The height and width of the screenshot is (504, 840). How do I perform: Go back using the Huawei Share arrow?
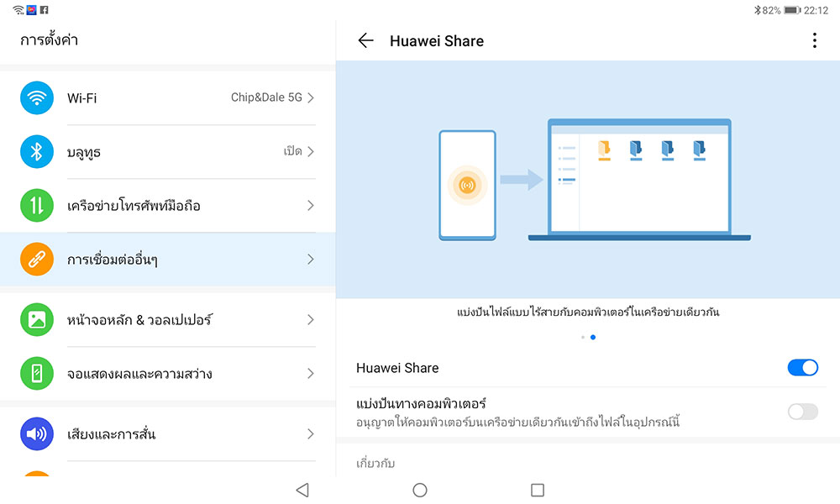click(x=365, y=41)
